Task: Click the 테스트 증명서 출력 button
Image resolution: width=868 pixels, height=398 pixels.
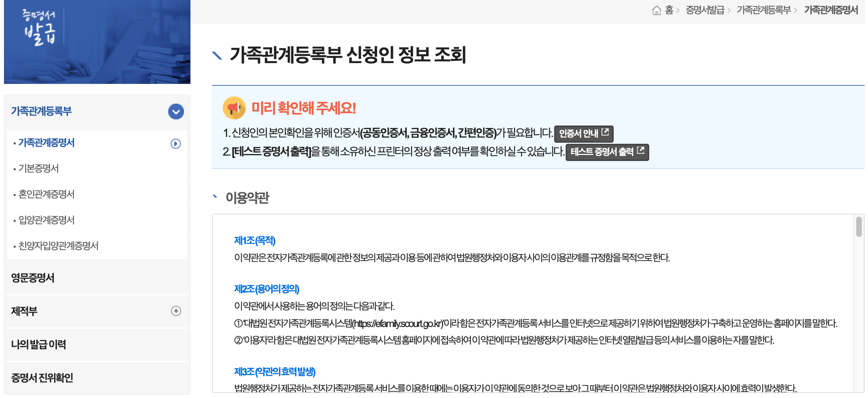Action: tap(607, 152)
